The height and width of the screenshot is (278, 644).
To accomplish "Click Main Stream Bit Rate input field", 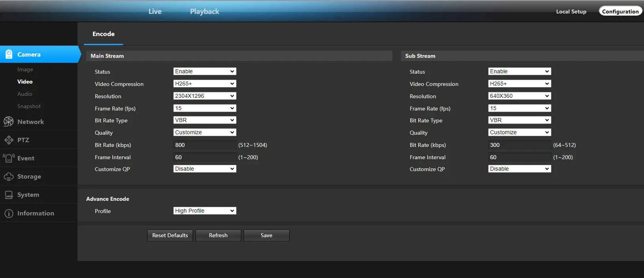I will pos(205,145).
